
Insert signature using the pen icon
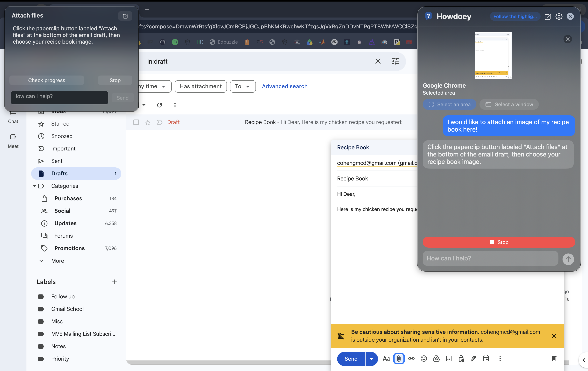pos(474,359)
